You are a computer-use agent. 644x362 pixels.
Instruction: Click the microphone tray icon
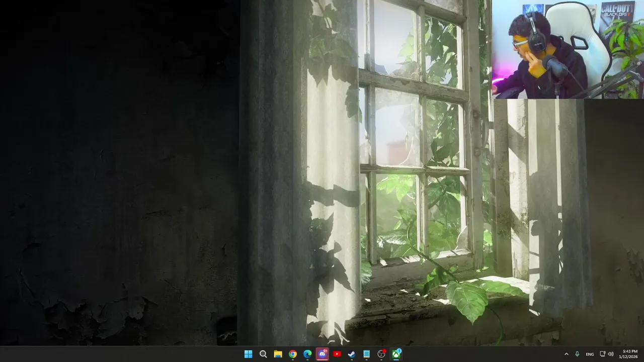pos(577,354)
